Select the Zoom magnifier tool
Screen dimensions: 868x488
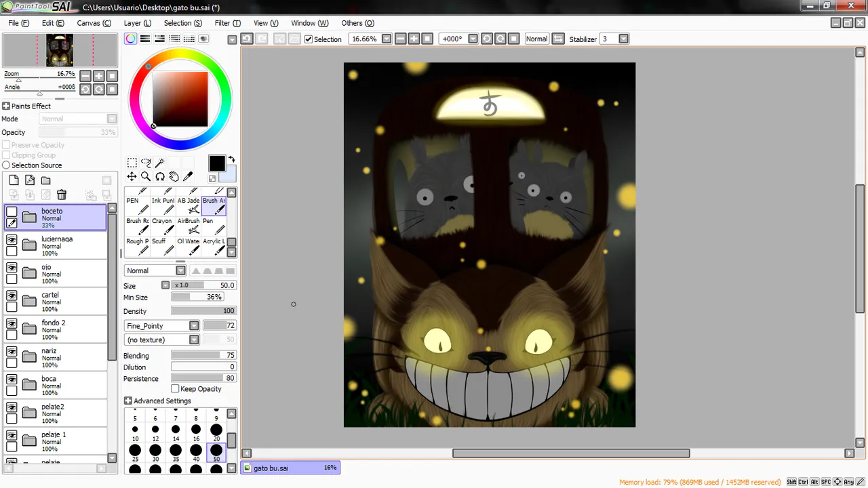pyautogui.click(x=146, y=176)
